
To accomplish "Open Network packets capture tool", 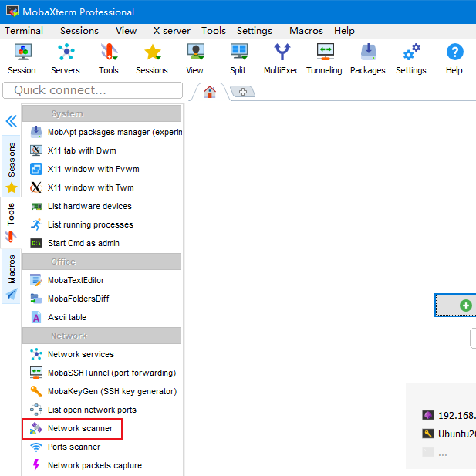I will coord(86,465).
